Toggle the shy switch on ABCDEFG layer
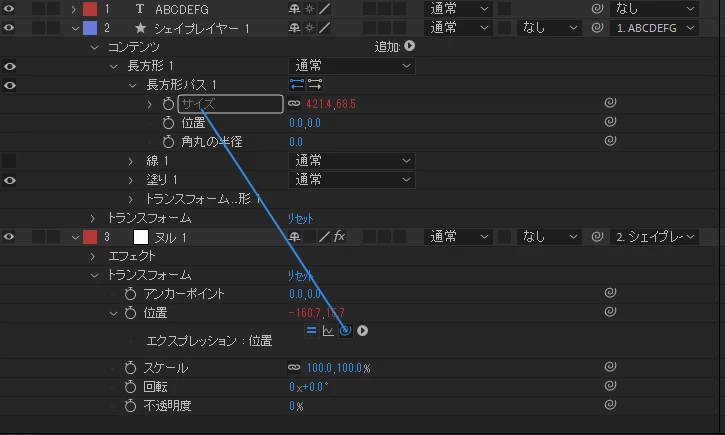The image size is (725, 435). point(294,8)
